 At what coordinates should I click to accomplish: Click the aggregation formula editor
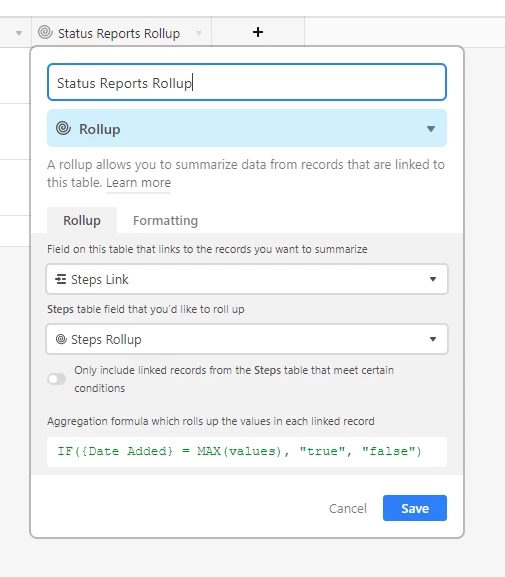click(x=247, y=452)
